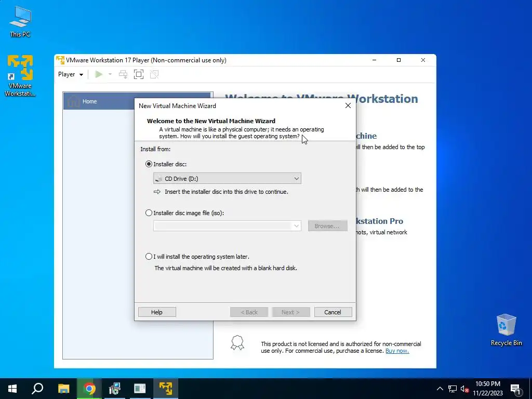
Task: Click the < Back button
Action: [x=249, y=312]
